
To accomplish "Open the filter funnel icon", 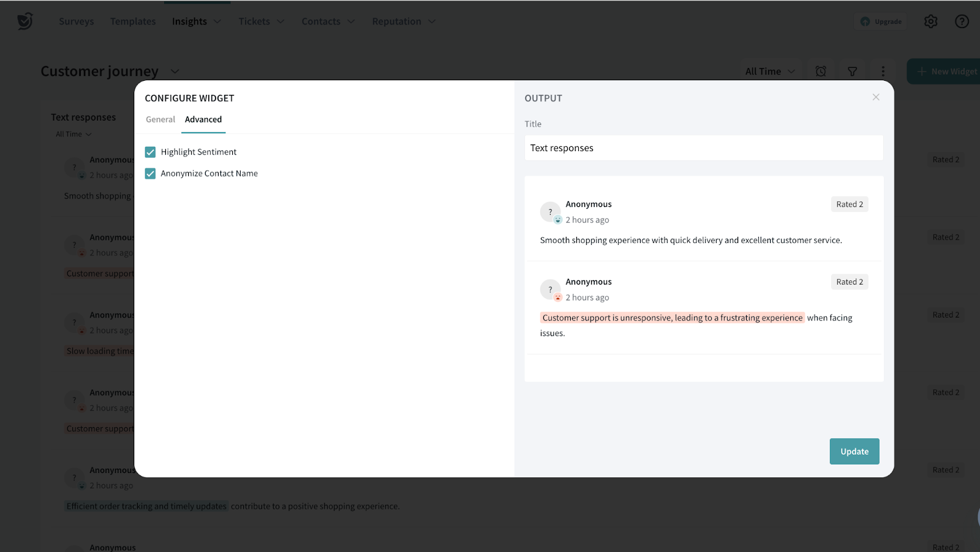I will click(852, 72).
